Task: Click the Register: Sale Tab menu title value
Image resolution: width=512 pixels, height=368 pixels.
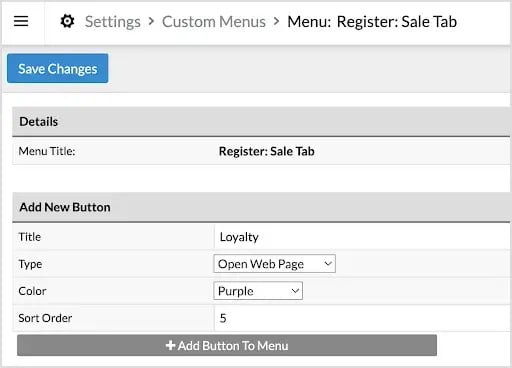Action: click(267, 151)
